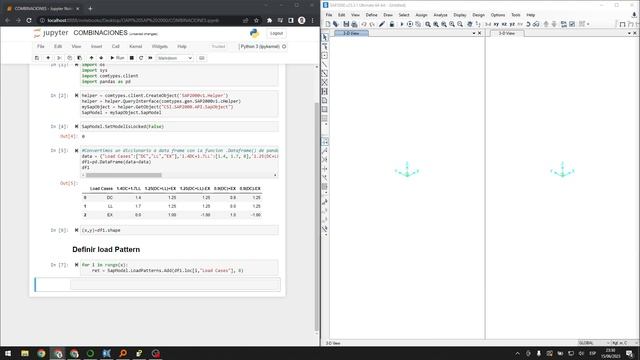Open the Jupyter Cell menu
This screenshot has height=360, width=640.
116,47
